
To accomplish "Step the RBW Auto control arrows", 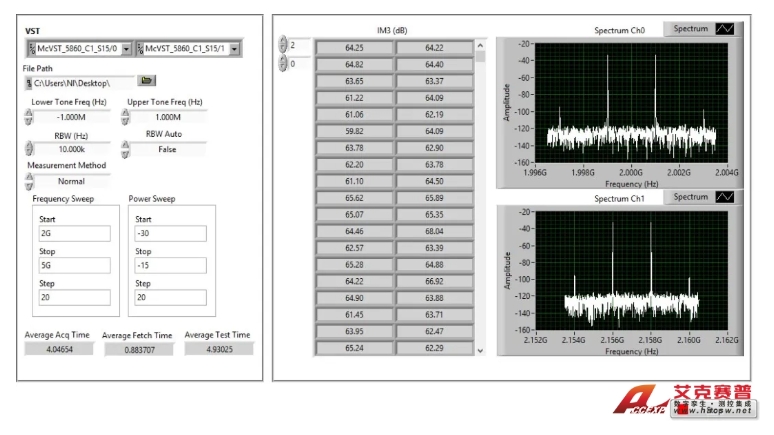I will point(126,149).
